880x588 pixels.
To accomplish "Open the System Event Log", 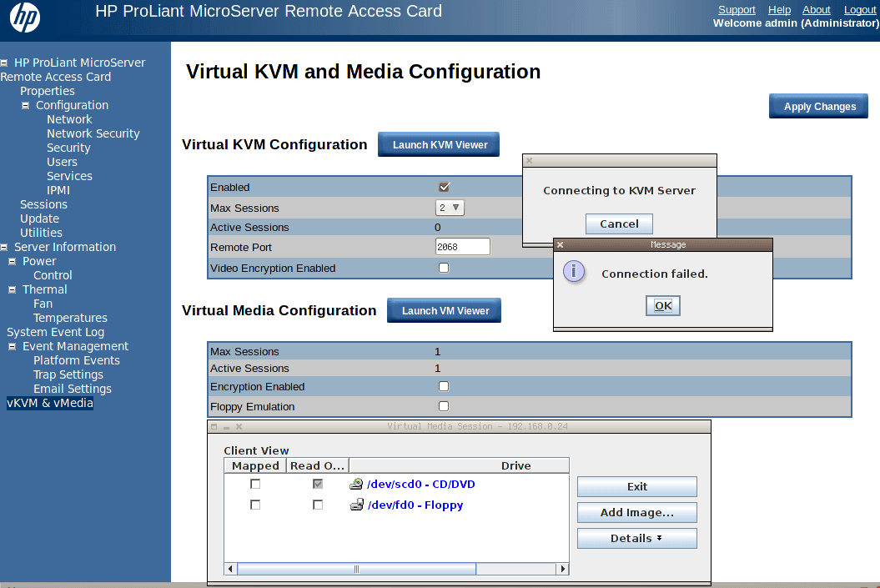I will 56,332.
